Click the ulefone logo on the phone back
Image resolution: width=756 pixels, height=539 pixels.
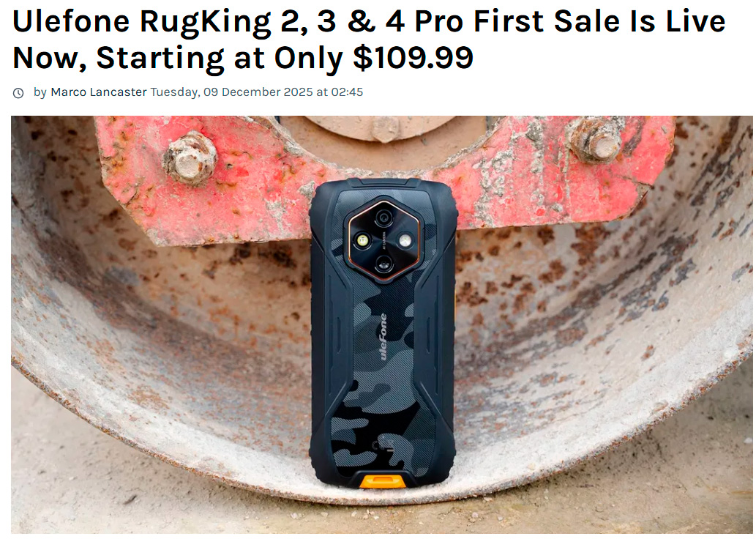[383, 337]
